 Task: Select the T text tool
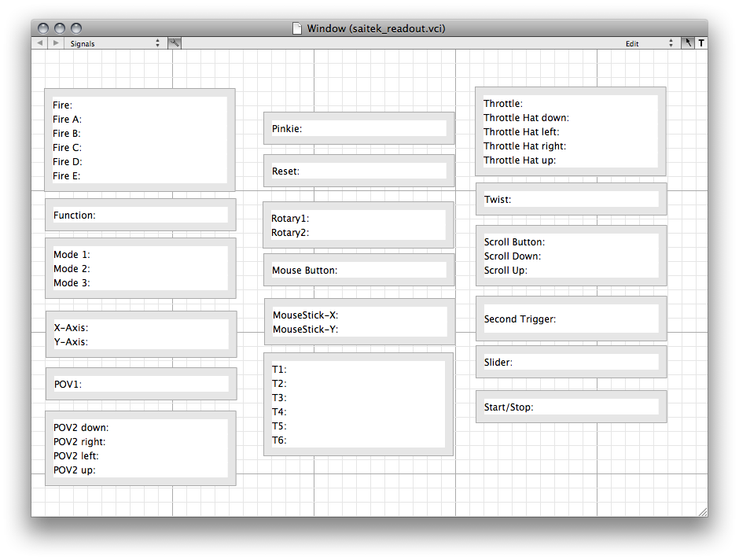click(x=700, y=43)
